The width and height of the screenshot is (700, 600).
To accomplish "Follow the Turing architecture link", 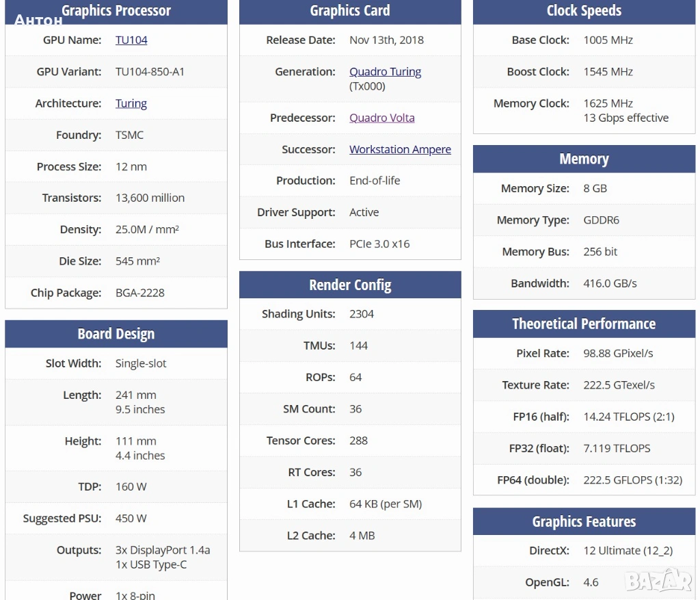I will pyautogui.click(x=131, y=103).
